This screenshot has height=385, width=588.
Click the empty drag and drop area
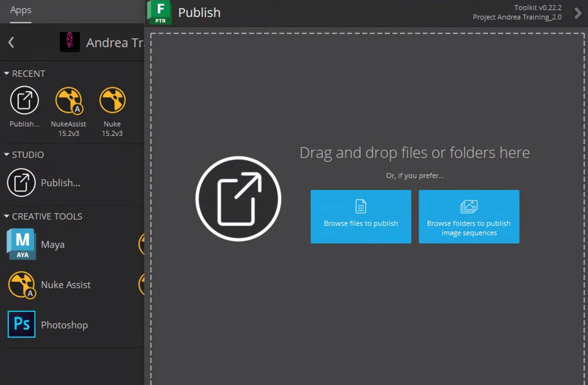pos(365,308)
